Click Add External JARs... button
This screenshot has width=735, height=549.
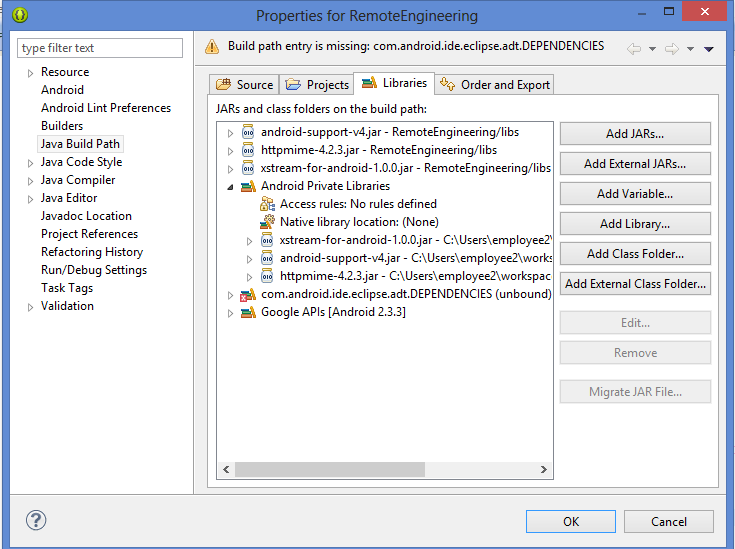tap(635, 164)
